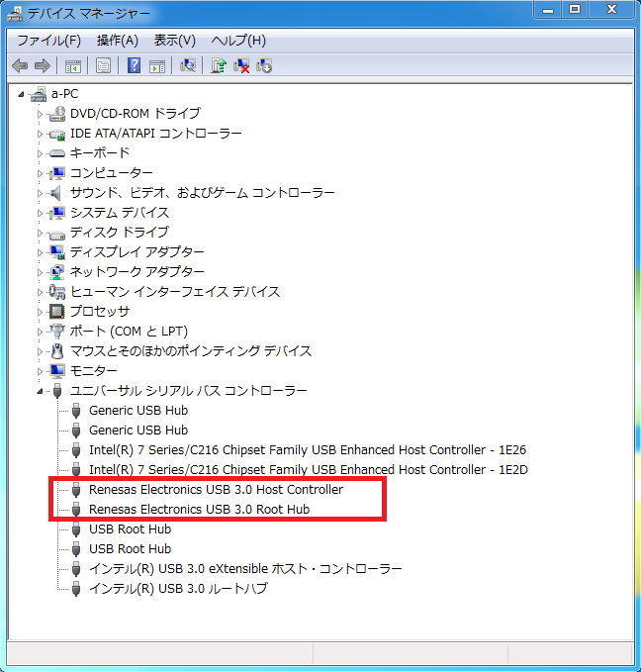The width and height of the screenshot is (641, 672).
Task: Click Scan for hardware changes icon
Action: point(188,65)
